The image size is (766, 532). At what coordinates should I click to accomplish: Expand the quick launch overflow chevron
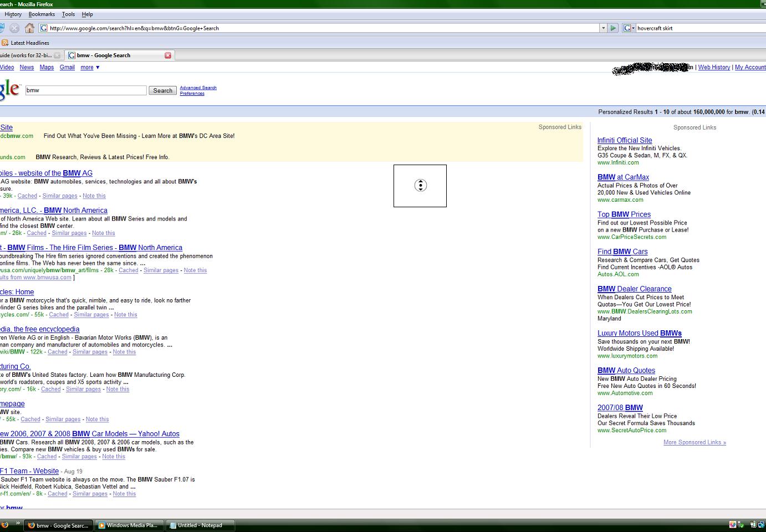(17, 524)
